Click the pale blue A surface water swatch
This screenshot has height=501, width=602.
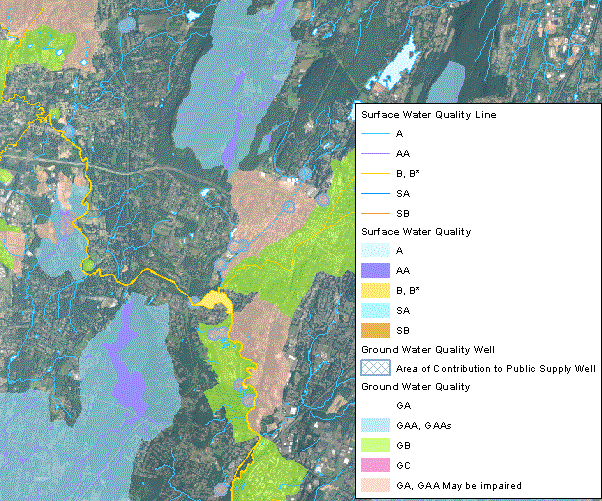coord(375,250)
